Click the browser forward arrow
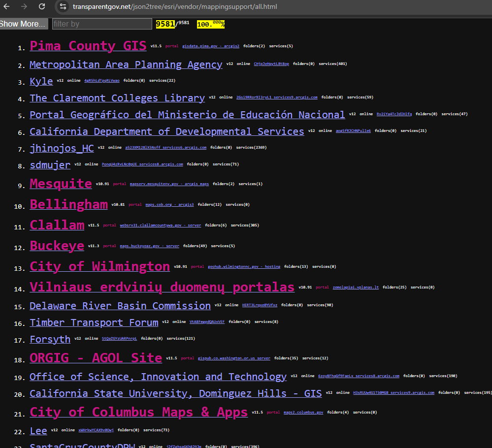Viewport: 492px width, 448px height. pos(24,6)
